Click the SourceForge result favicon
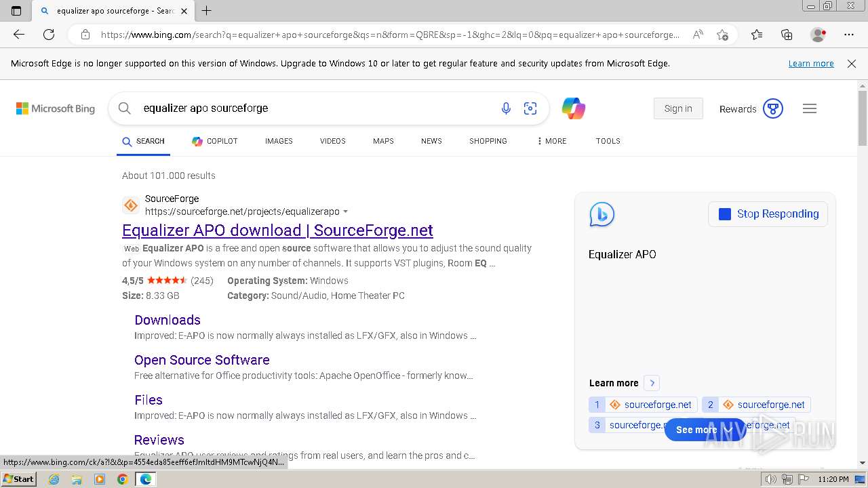Screen dimensions: 868x488 click(131, 205)
